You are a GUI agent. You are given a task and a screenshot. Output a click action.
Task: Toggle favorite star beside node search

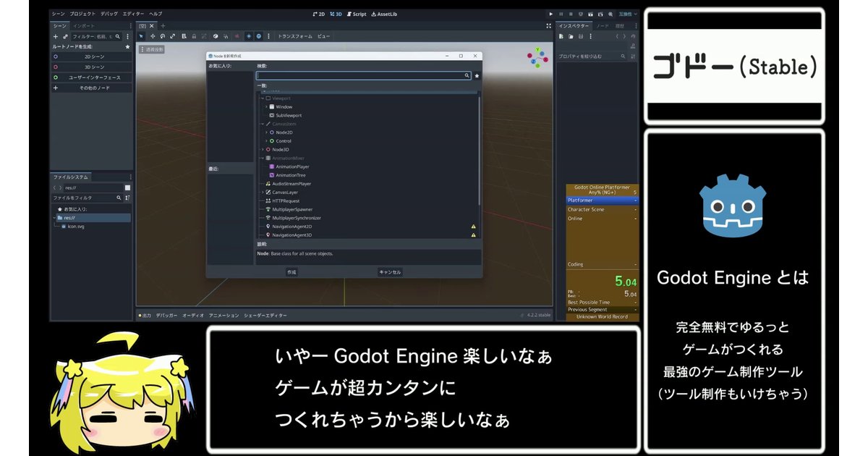[x=477, y=75]
